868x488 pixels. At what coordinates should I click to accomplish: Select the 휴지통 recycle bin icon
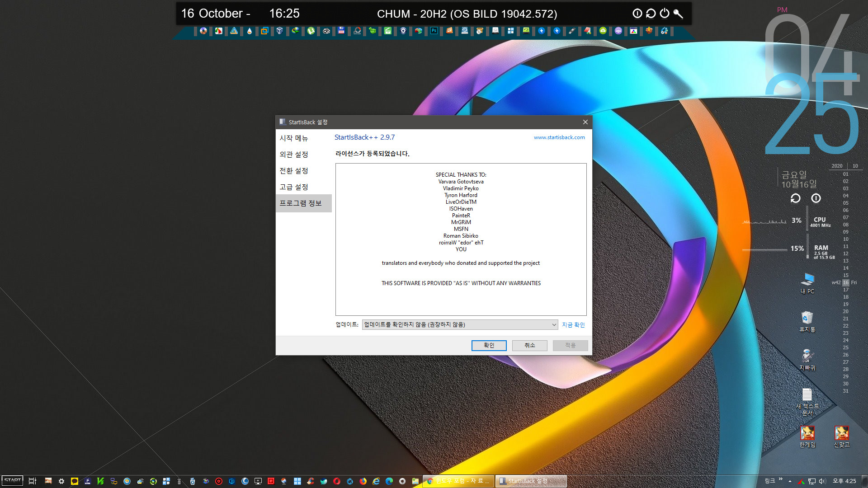click(x=807, y=322)
